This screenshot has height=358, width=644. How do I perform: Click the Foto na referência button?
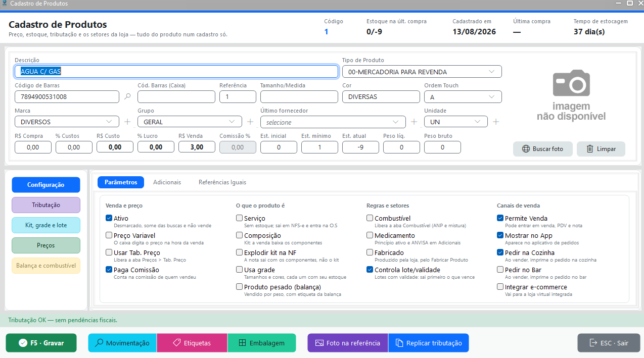(348, 343)
